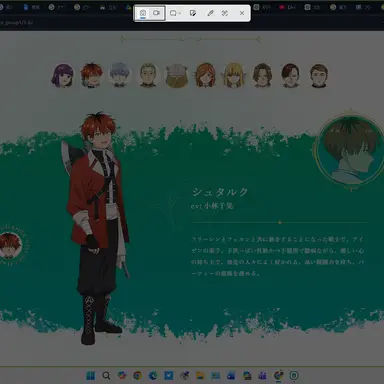Select the long brown-haired man avatar
Screen dimensions: 384x384
click(x=262, y=76)
